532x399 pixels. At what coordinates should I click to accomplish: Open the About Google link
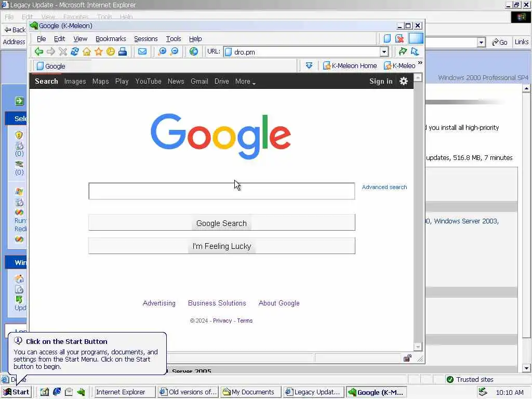279,303
